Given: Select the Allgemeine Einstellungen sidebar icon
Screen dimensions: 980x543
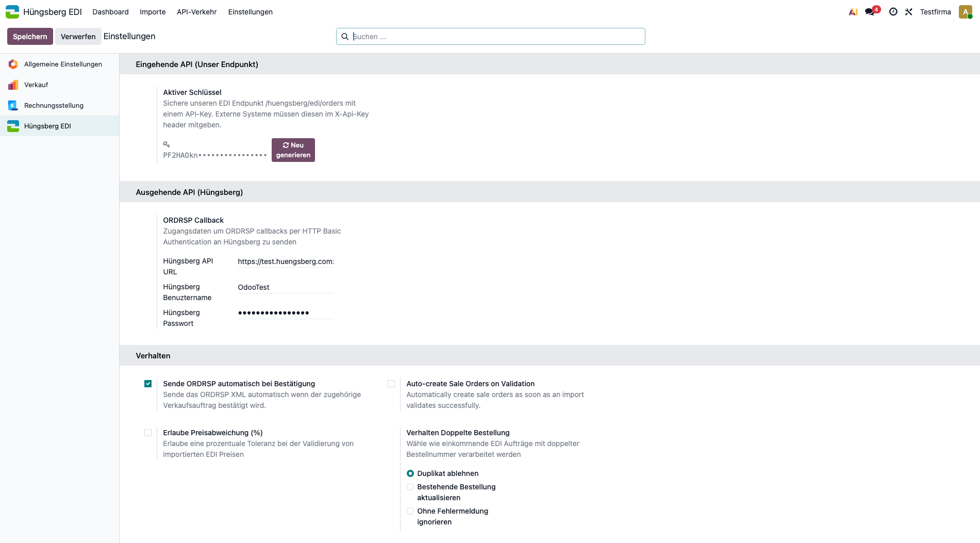Looking at the screenshot, I should [13, 64].
